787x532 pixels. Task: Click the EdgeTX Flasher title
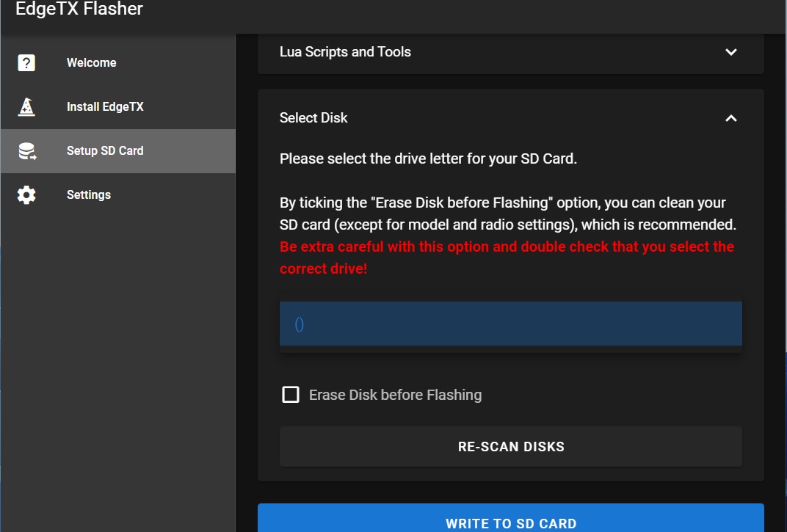click(x=79, y=9)
